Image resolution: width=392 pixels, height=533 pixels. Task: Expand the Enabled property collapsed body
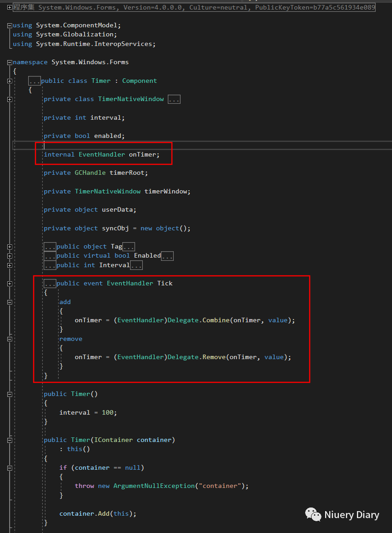(167, 255)
